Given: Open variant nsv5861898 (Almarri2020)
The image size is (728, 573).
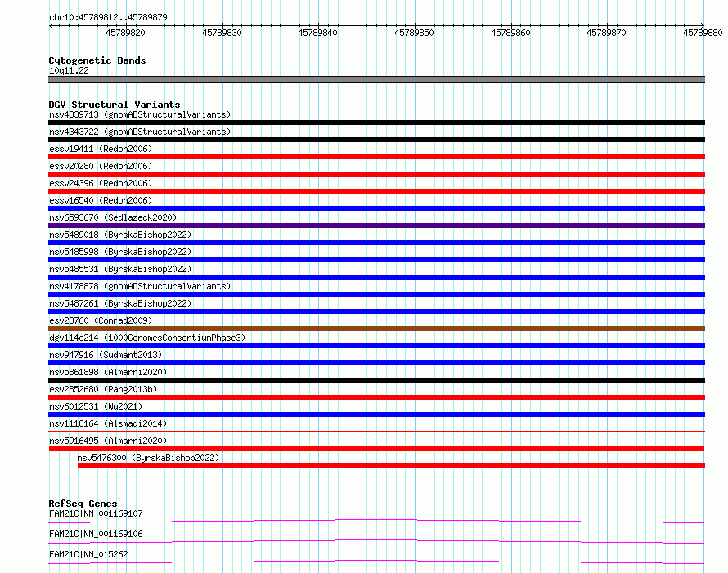Looking at the screenshot, I should 108,372.
